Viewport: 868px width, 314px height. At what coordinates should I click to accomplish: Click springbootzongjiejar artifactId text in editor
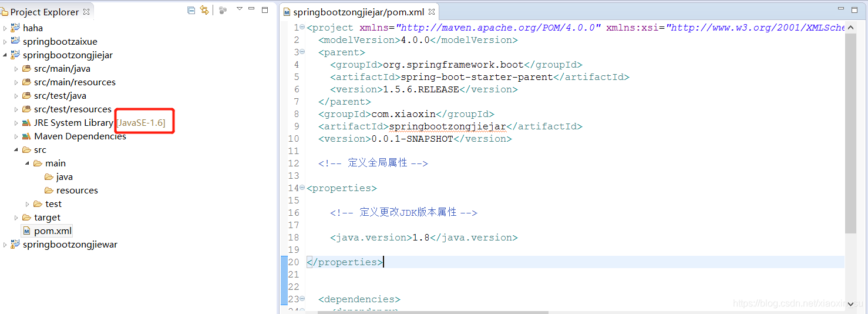click(x=448, y=126)
